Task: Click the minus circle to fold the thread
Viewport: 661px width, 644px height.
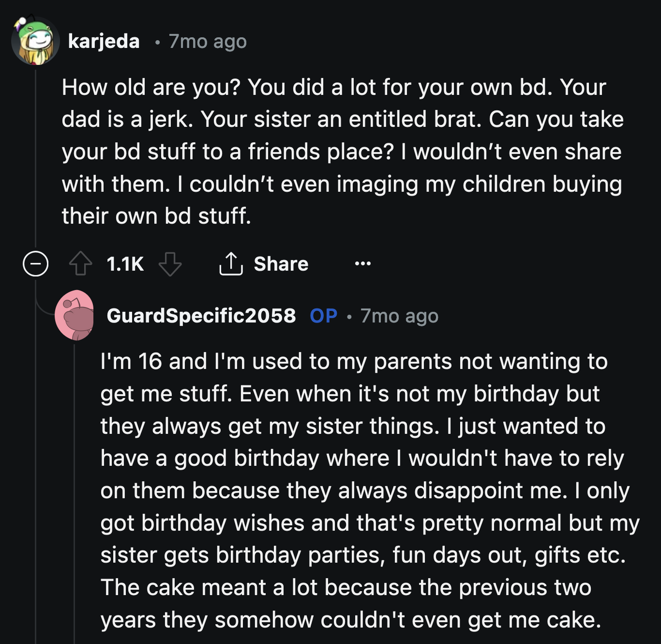Action: tap(36, 264)
